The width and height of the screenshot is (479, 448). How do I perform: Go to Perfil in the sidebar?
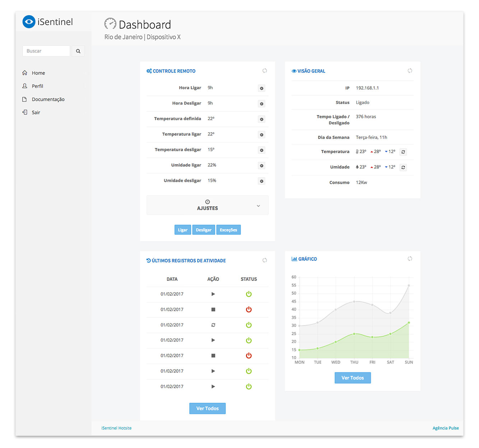coord(37,86)
